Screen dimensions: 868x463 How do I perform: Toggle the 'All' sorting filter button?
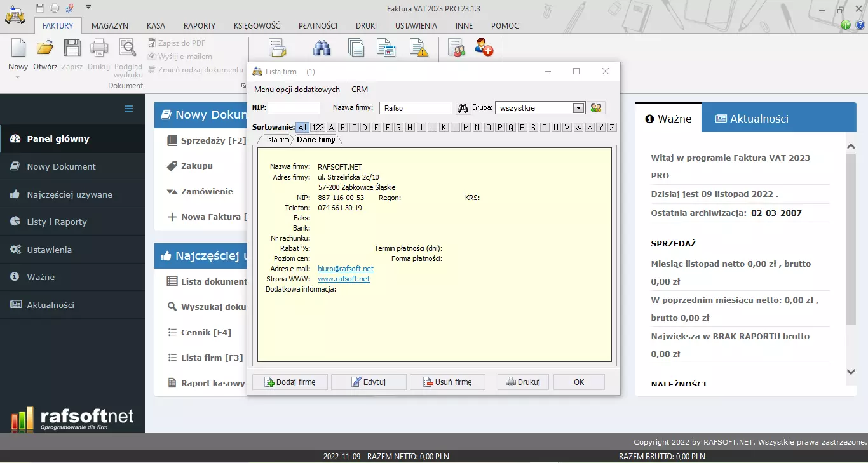(302, 128)
